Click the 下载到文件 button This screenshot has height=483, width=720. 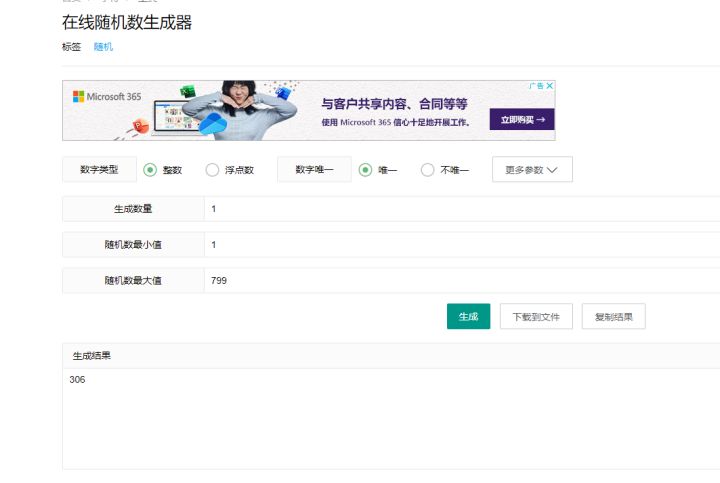pyautogui.click(x=536, y=316)
